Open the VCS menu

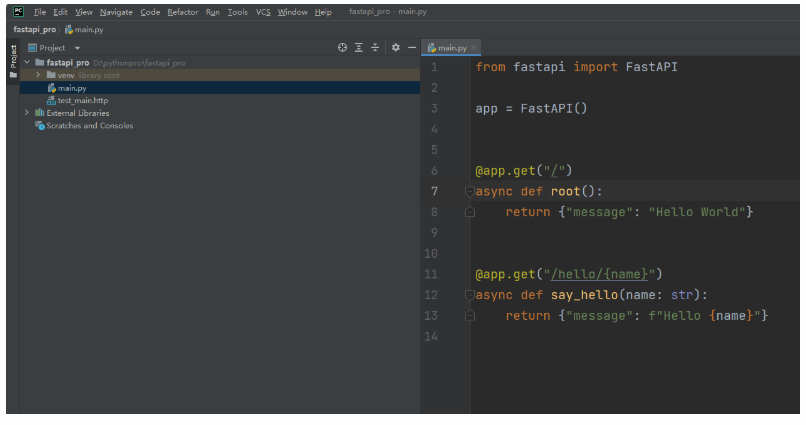[263, 12]
